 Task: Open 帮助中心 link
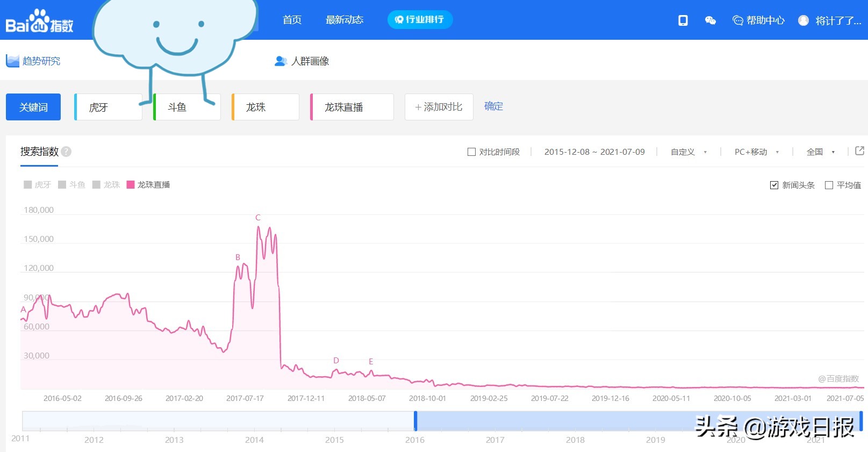(x=765, y=20)
